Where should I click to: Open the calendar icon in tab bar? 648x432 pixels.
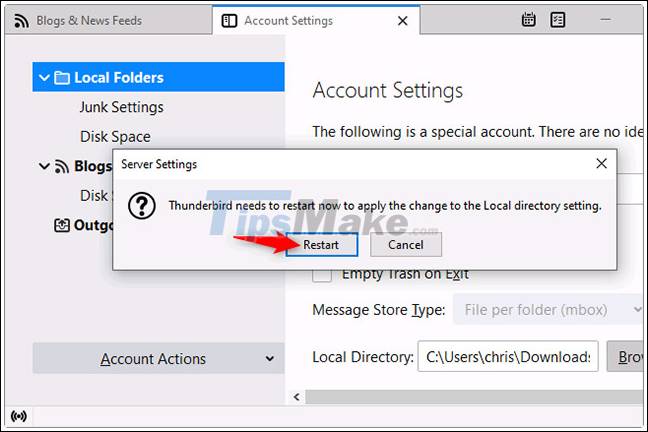(528, 19)
